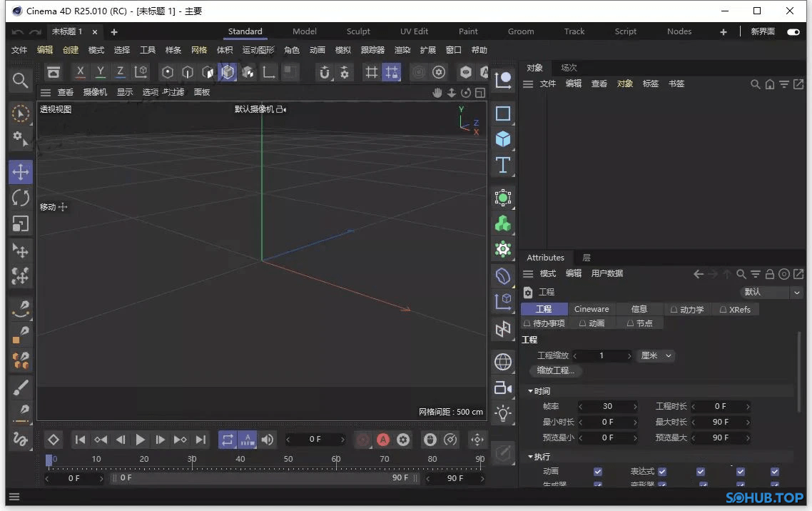Image resolution: width=812 pixels, height=511 pixels.
Task: Activate the Live Selection magnifier tool
Action: tap(20, 80)
